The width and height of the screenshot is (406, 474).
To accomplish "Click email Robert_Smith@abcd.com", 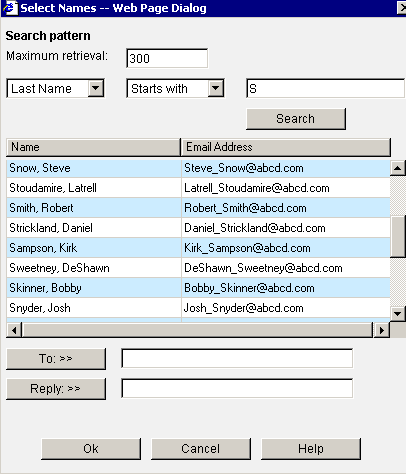I will pyautogui.click(x=245, y=208).
